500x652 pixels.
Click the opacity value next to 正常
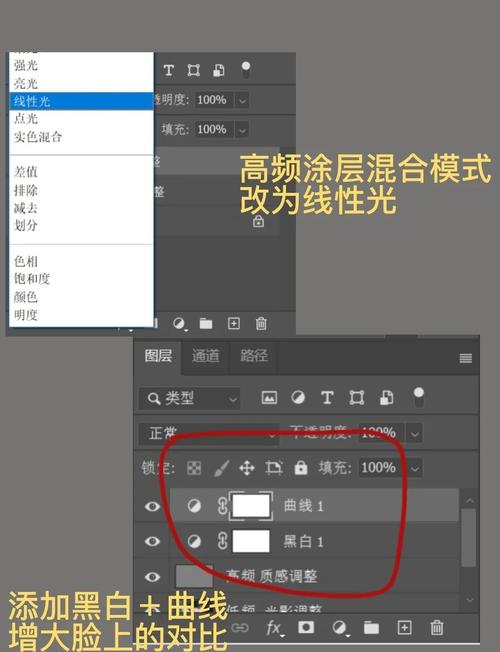click(x=380, y=433)
